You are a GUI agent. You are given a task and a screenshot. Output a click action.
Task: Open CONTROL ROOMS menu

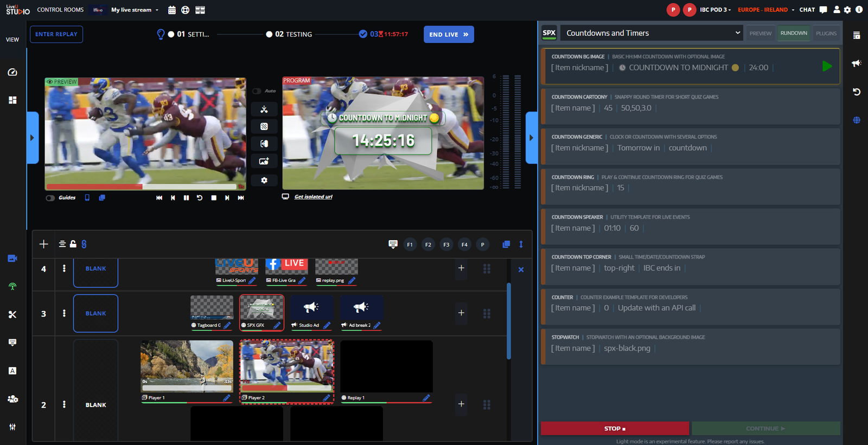[60, 10]
